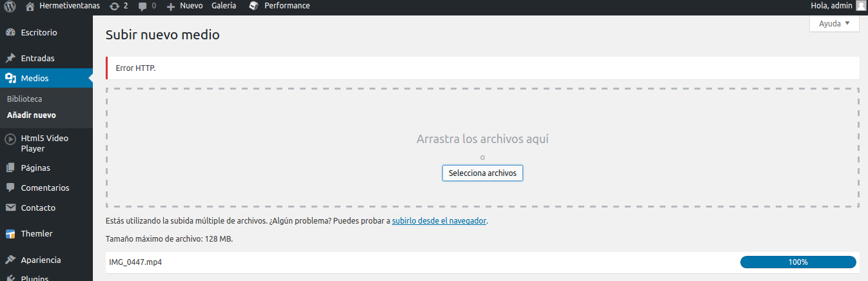Click the Medios media icon
This screenshot has height=281, width=868.
point(10,78)
